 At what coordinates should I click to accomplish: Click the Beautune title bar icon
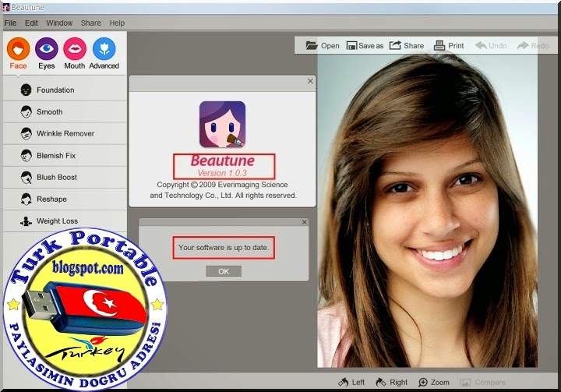[x=5, y=7]
